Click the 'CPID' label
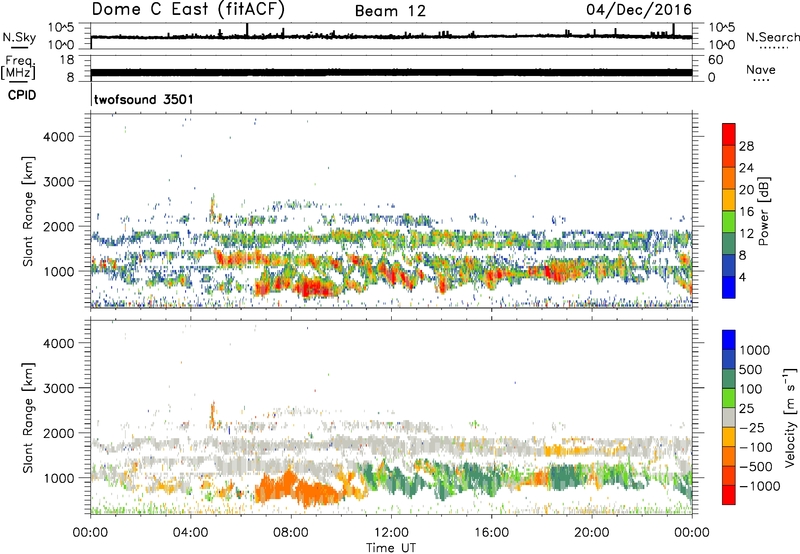 [22, 95]
